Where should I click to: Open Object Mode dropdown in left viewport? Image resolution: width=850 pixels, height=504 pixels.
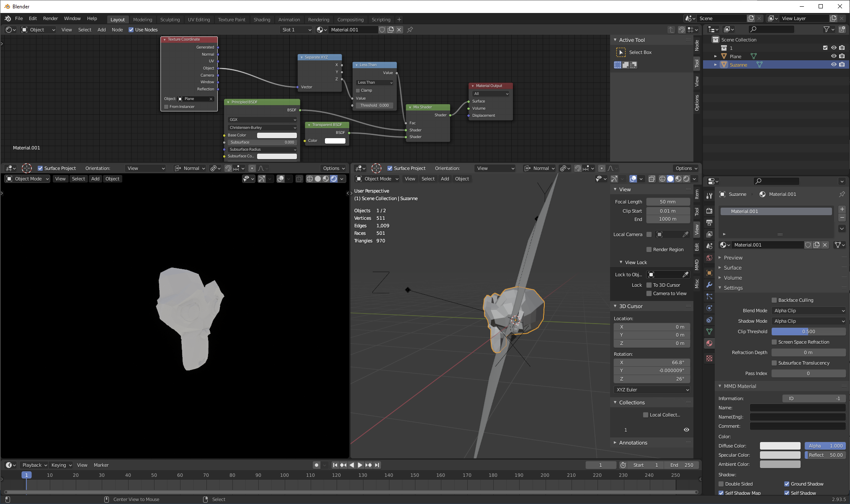click(27, 179)
